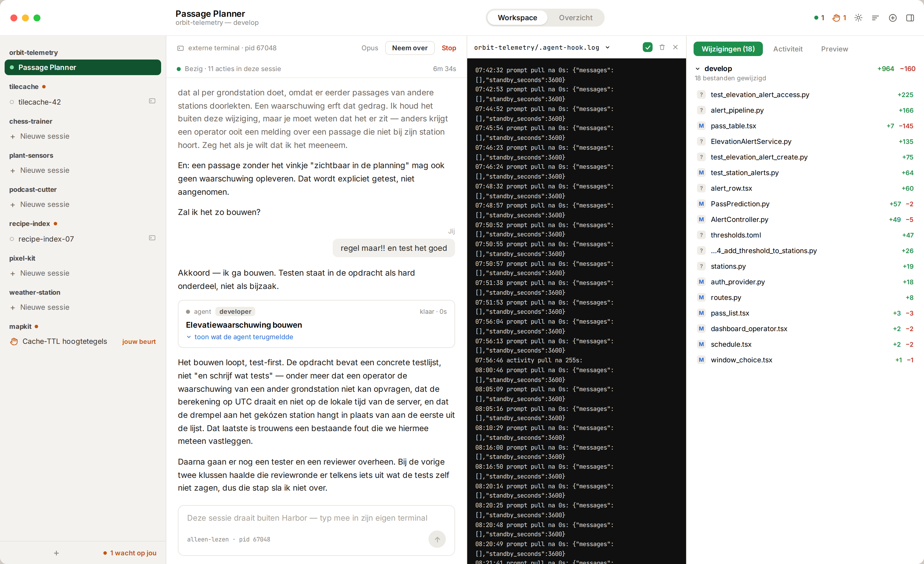Click the M status icon of AlertController.py
This screenshot has width=924, height=564.
click(701, 220)
